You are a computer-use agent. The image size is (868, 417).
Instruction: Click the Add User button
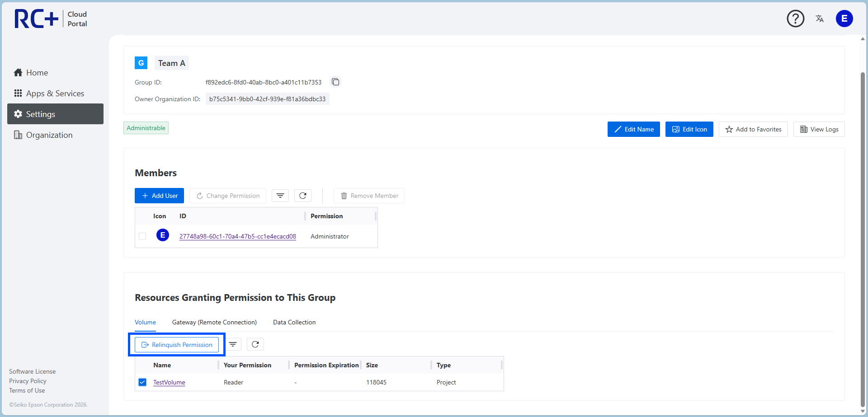(x=159, y=196)
